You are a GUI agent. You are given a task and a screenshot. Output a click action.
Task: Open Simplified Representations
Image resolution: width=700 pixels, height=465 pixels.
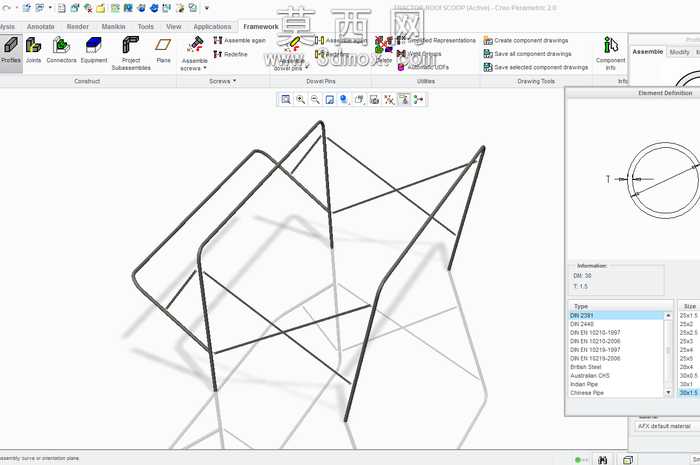437,41
